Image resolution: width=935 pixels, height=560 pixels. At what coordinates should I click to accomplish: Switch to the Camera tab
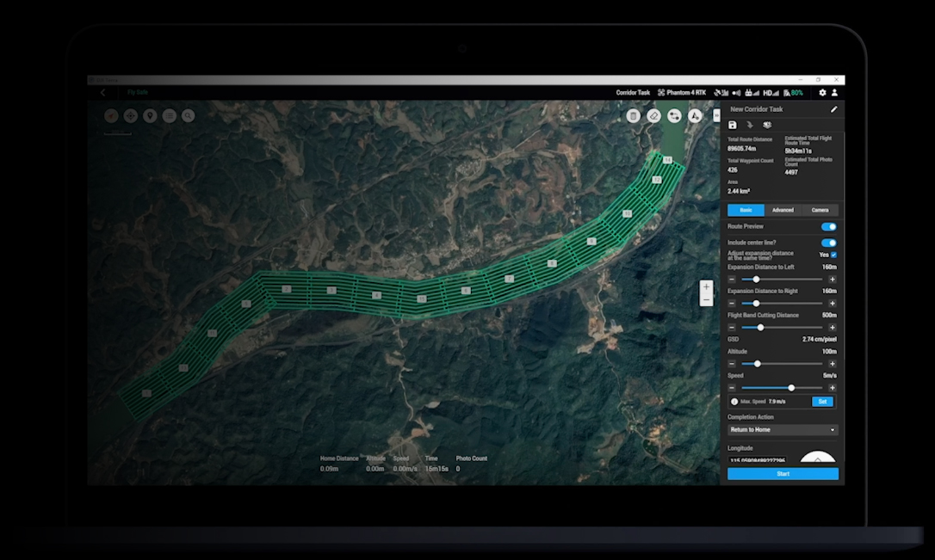pos(820,210)
